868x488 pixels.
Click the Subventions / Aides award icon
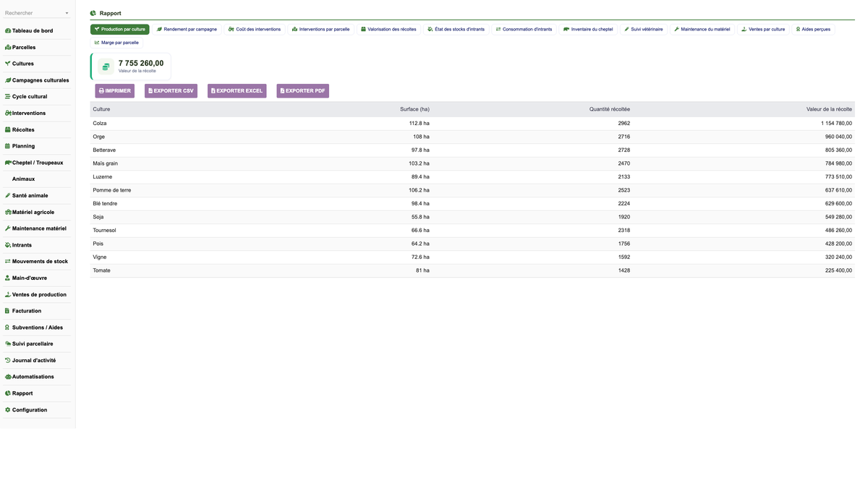click(x=8, y=328)
